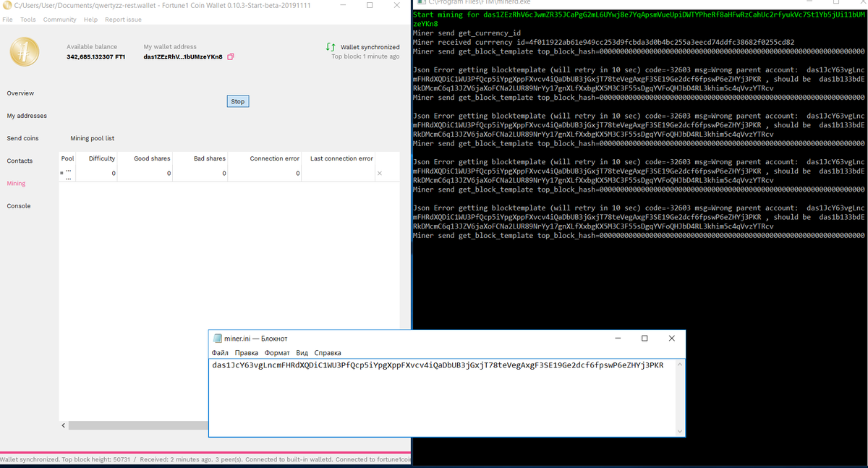The image size is (868, 468).
Task: Click the Mining pool list label
Action: coord(92,138)
